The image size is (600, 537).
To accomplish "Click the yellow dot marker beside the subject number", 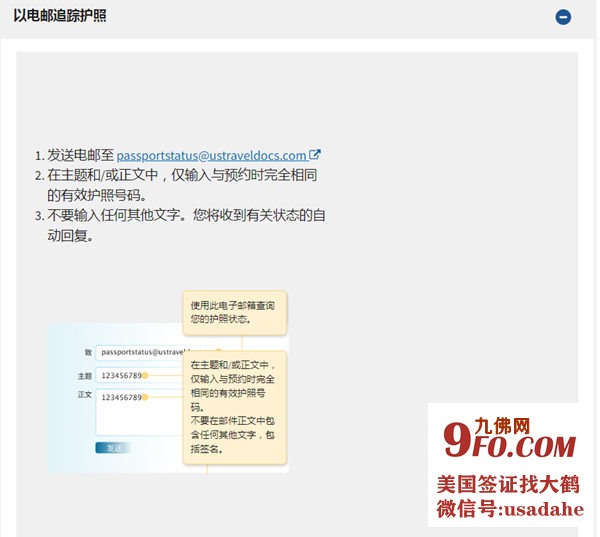I will coord(146,376).
